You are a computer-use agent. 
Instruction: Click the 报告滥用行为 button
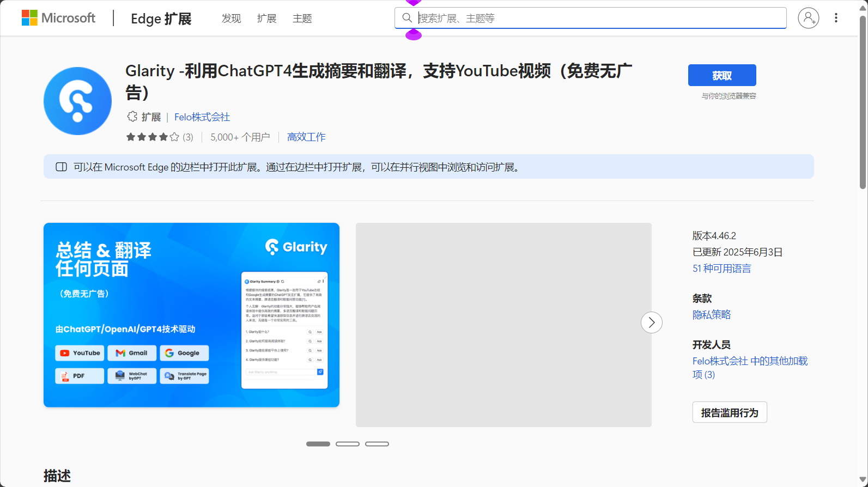tap(730, 412)
